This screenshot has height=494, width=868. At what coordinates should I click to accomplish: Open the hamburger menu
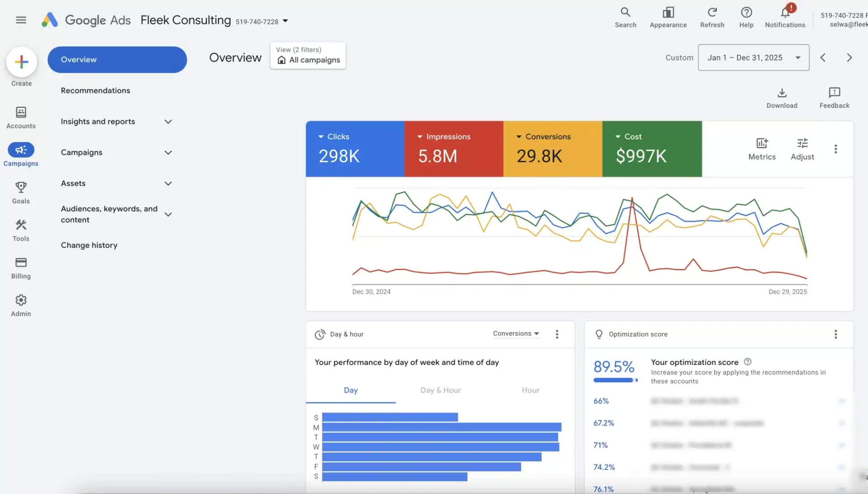tap(21, 20)
